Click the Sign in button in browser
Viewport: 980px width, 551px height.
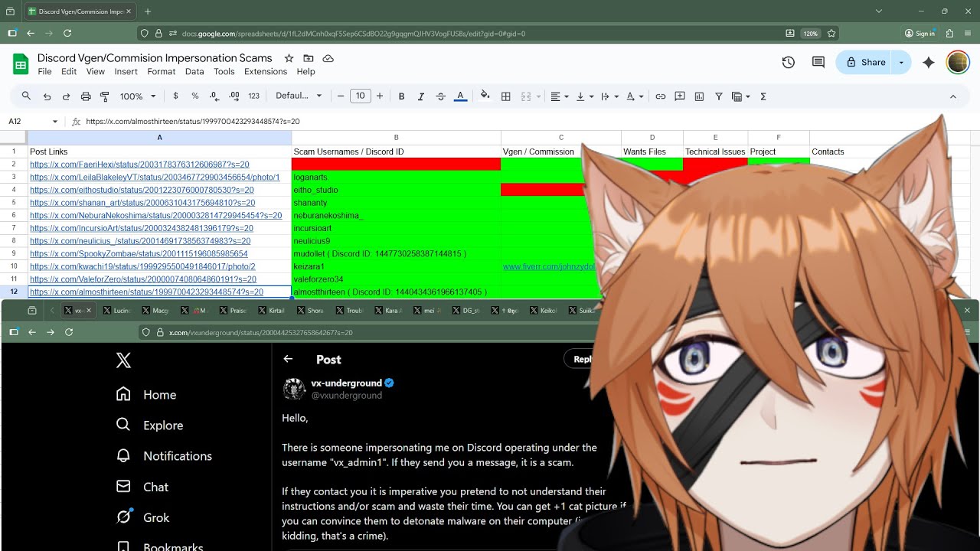(920, 34)
